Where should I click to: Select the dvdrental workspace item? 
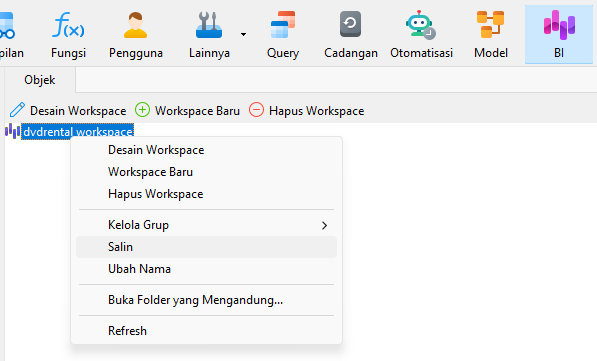(78, 132)
